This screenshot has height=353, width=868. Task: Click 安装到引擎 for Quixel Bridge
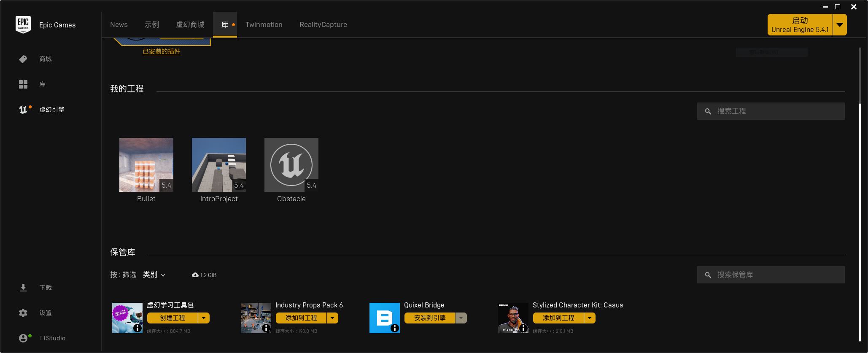[430, 318]
